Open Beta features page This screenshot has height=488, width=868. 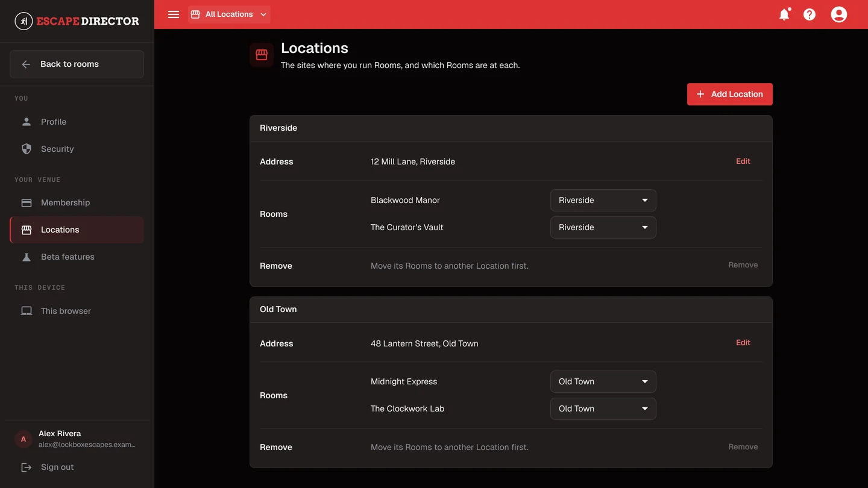[77, 257]
